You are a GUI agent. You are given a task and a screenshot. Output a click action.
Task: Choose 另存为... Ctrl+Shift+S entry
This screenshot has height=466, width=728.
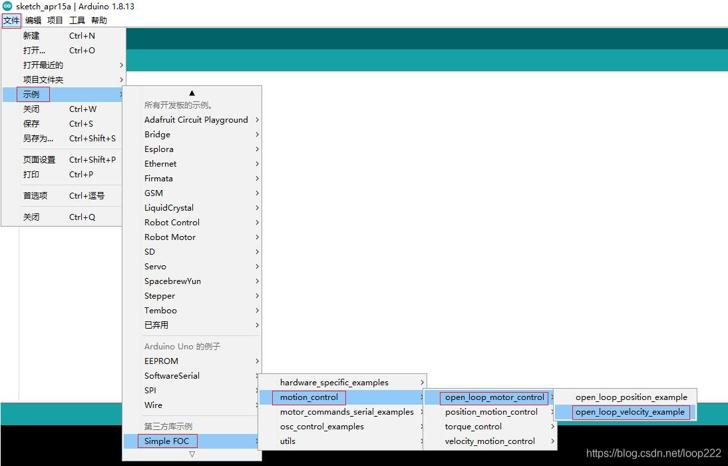(64, 138)
